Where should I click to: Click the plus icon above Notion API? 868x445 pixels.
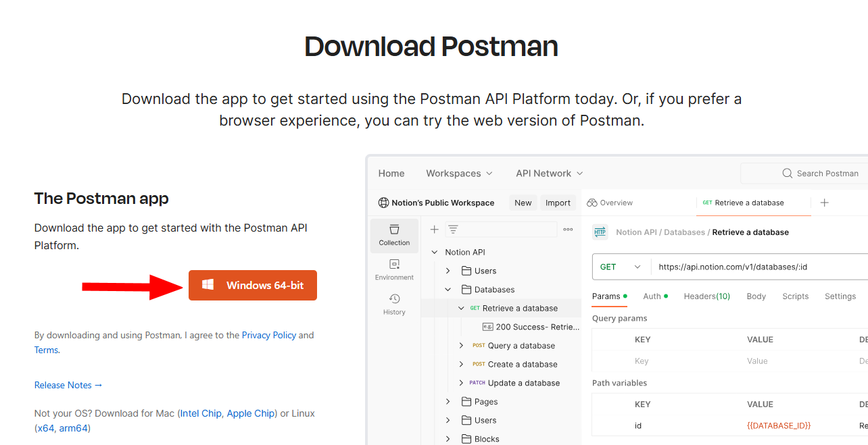tap(435, 230)
